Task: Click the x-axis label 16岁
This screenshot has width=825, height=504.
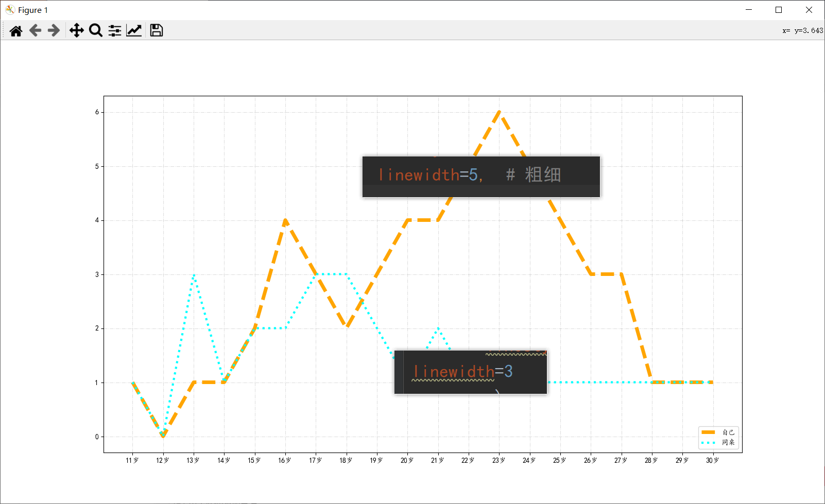Action: click(x=285, y=460)
